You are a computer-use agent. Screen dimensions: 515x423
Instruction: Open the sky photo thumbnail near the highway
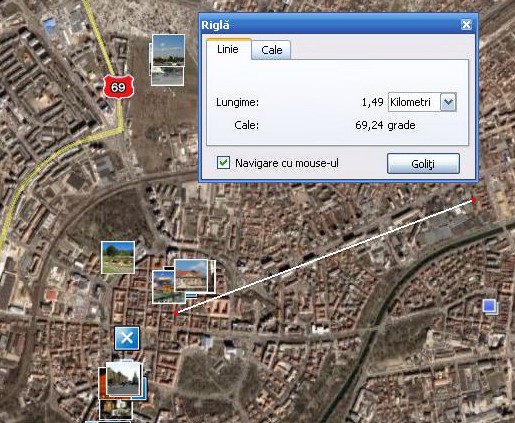168,50
